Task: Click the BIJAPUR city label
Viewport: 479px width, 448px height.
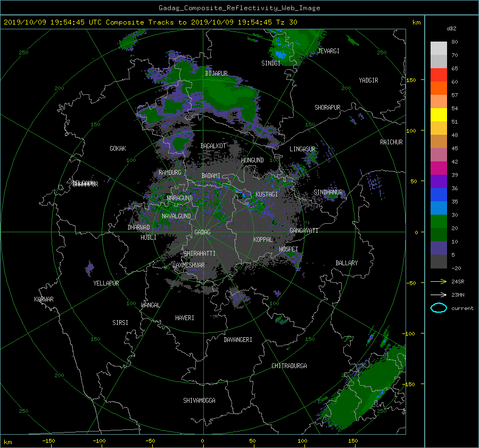Action: [216, 74]
